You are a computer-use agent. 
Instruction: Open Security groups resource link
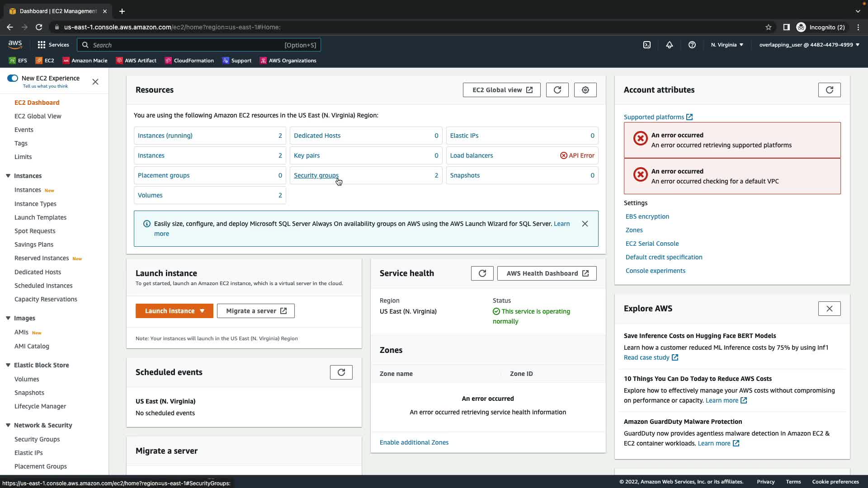(316, 175)
